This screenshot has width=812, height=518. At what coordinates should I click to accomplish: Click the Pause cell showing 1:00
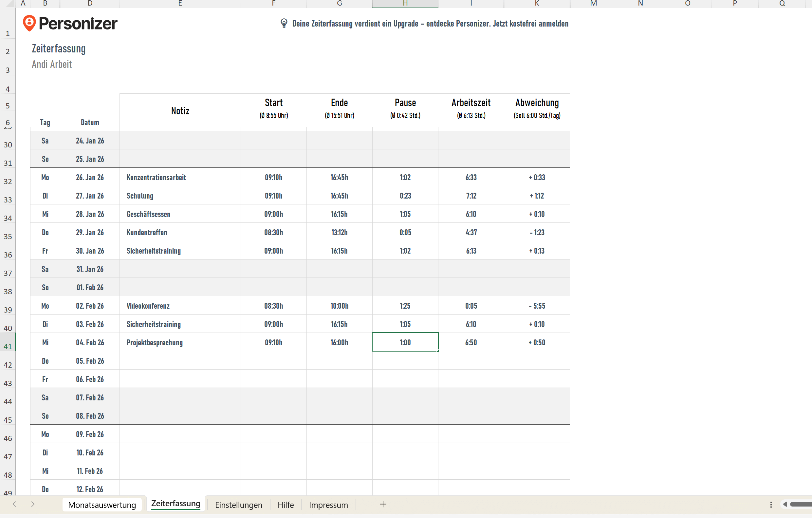(x=405, y=342)
